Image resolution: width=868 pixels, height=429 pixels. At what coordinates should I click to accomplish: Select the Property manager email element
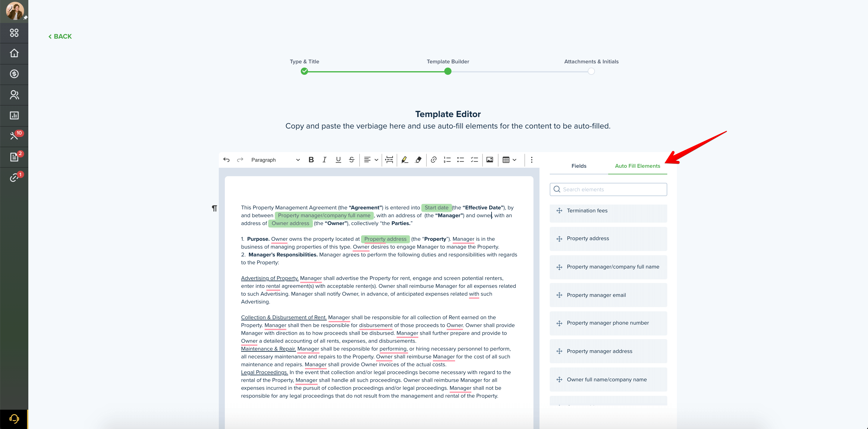point(608,295)
